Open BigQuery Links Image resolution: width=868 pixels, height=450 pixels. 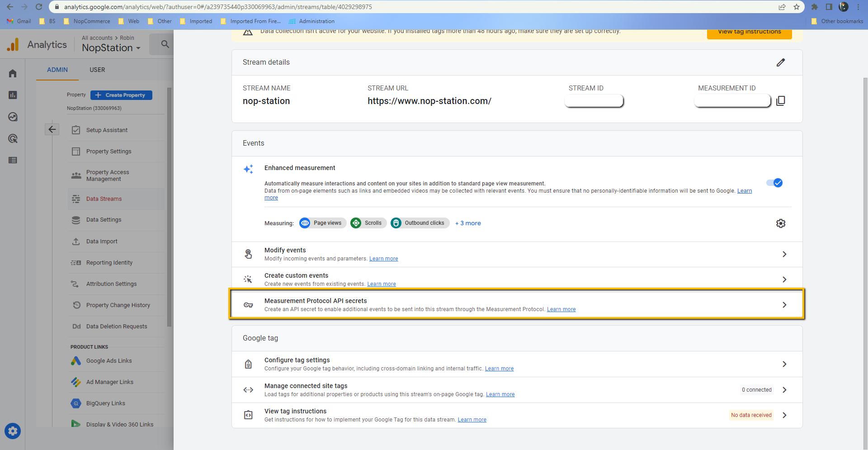click(x=117, y=403)
